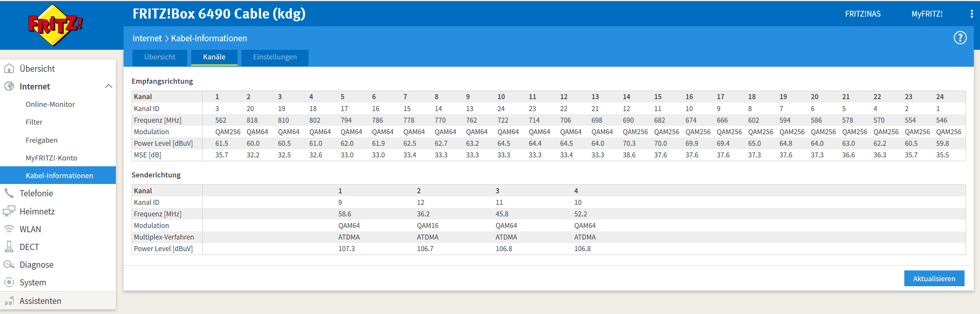980x314 pixels.
Task: Click downstream frequency 722
Action: (x=503, y=120)
